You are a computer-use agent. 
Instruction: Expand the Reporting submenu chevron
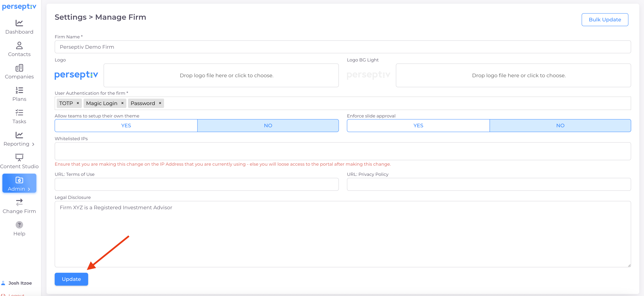(33, 144)
